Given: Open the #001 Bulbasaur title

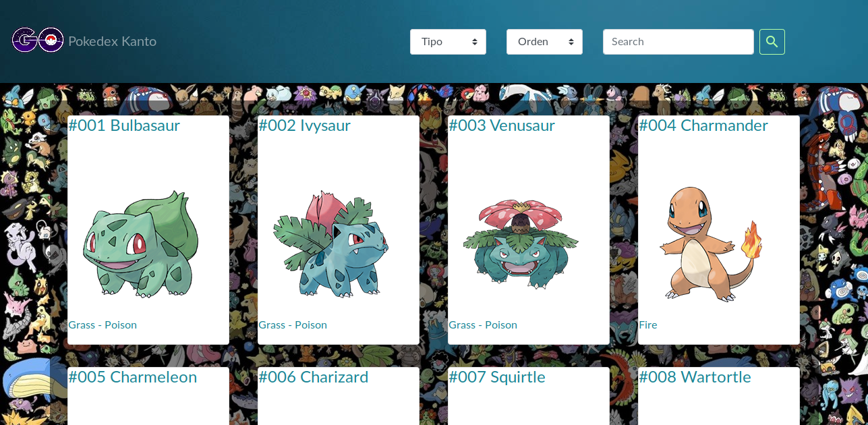Looking at the screenshot, I should (124, 125).
